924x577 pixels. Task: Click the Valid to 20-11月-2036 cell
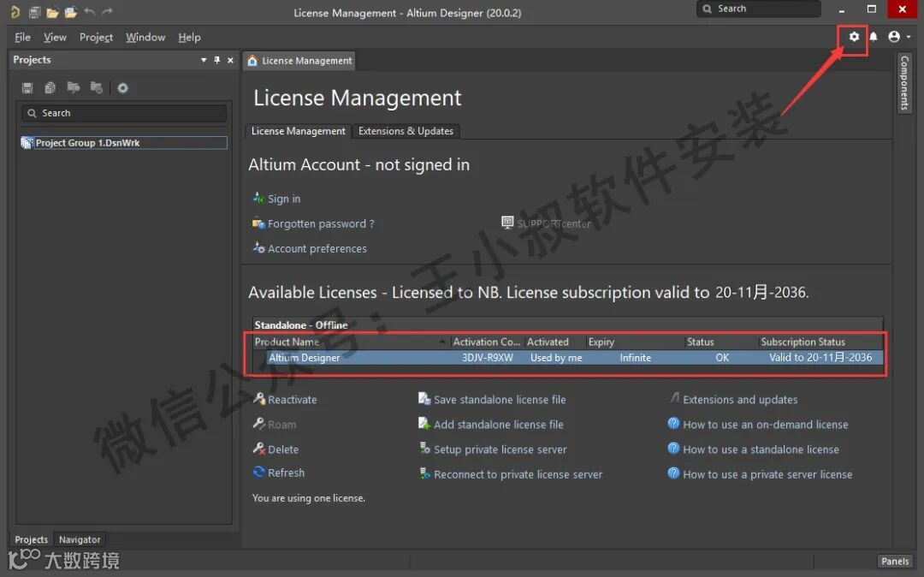(820, 358)
